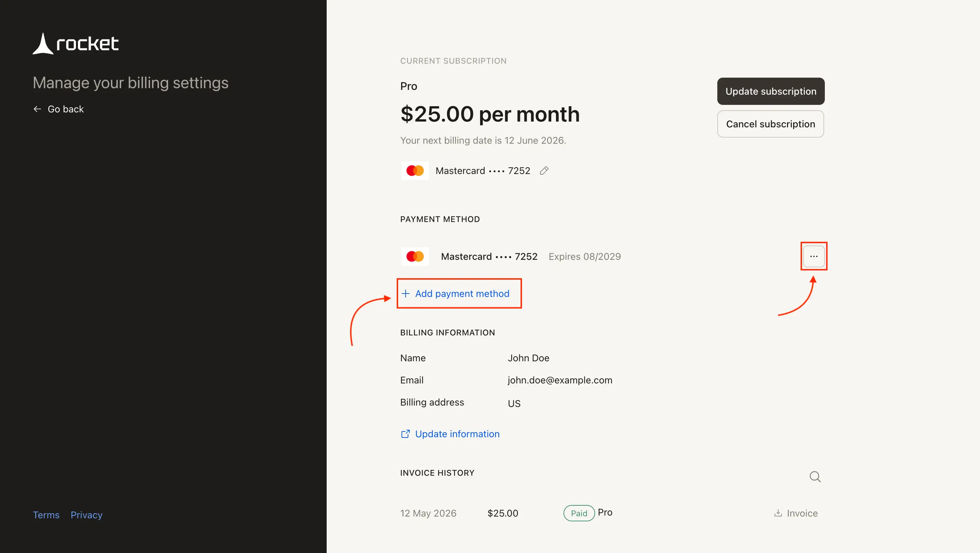Click the Go back arrow icon
Screen dimensions: 980x553
37,109
